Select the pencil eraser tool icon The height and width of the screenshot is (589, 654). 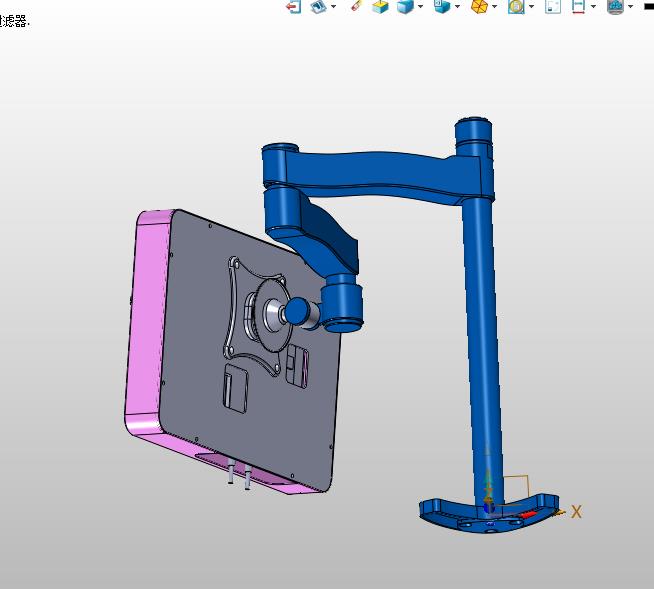tap(357, 6)
